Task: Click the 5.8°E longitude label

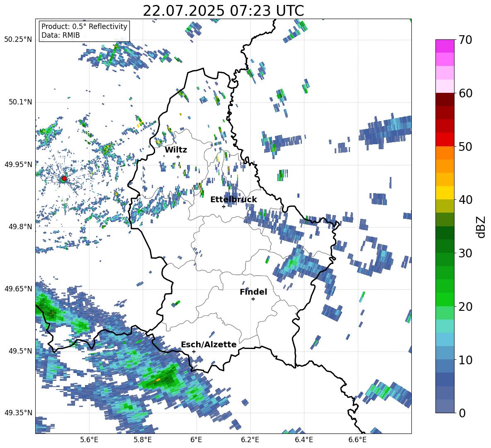Action: pos(143,440)
